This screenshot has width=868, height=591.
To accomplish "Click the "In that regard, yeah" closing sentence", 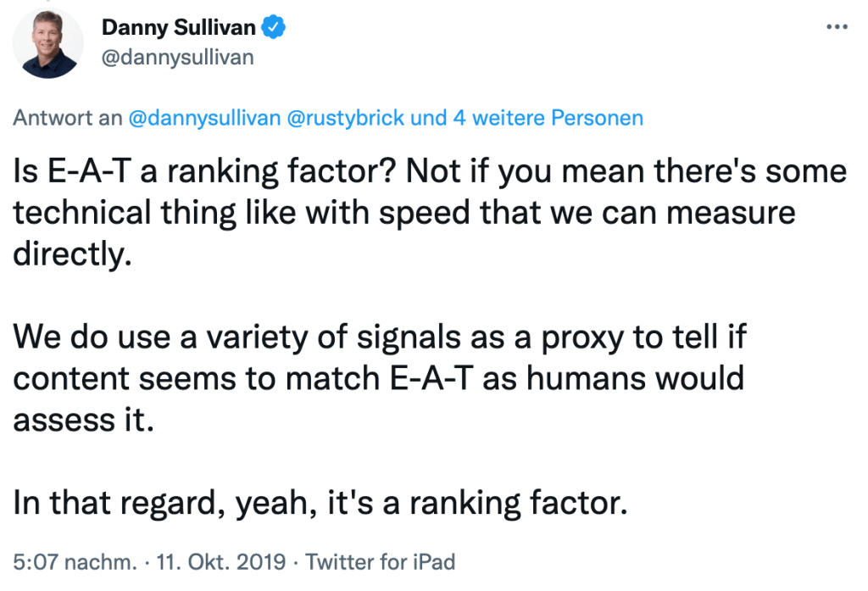I will point(320,502).
